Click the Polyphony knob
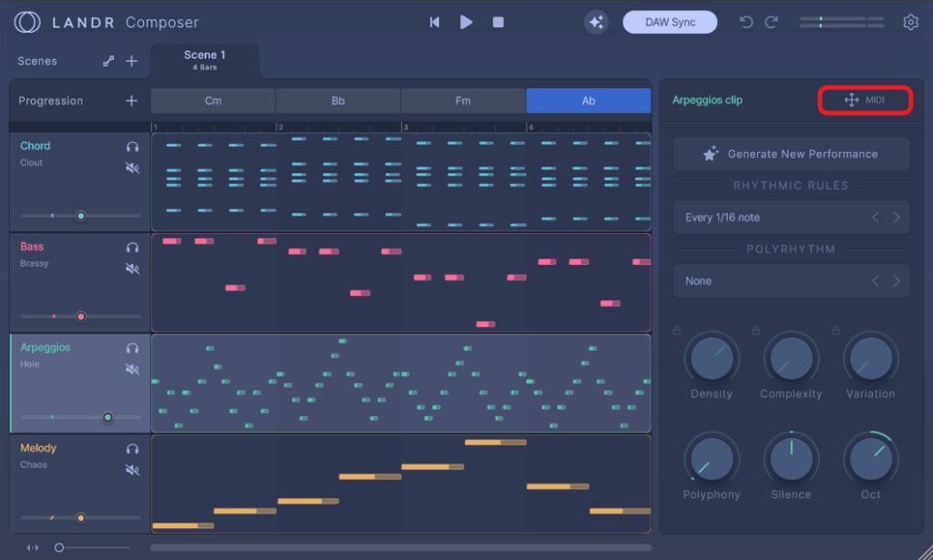 tap(712, 459)
